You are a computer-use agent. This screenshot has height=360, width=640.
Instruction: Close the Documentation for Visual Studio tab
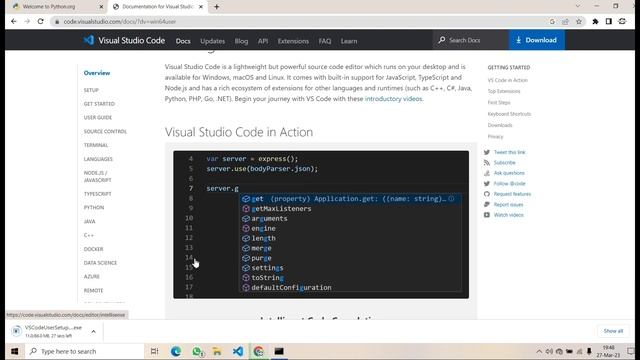click(200, 7)
